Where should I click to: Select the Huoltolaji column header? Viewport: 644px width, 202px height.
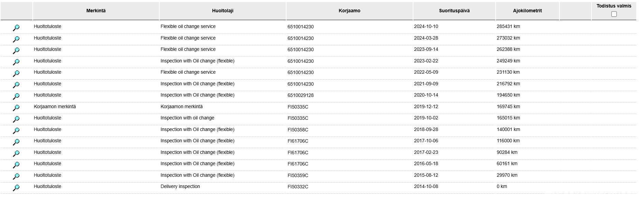click(223, 11)
